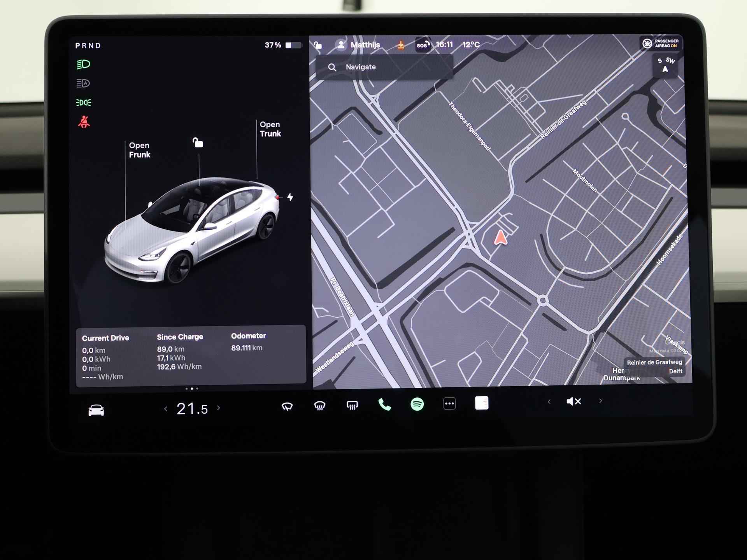747x560 pixels.
Task: Tap the Navigate search field
Action: pos(384,67)
